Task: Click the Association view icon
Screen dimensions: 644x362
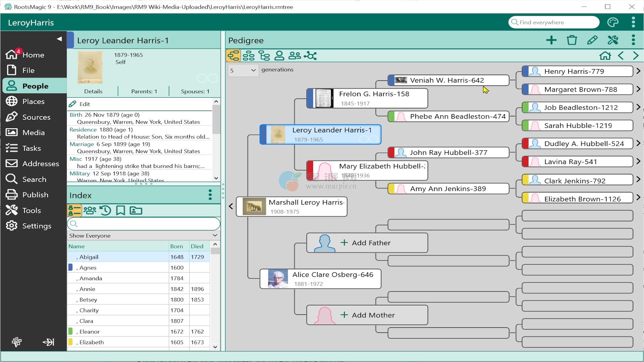Action: (310, 56)
